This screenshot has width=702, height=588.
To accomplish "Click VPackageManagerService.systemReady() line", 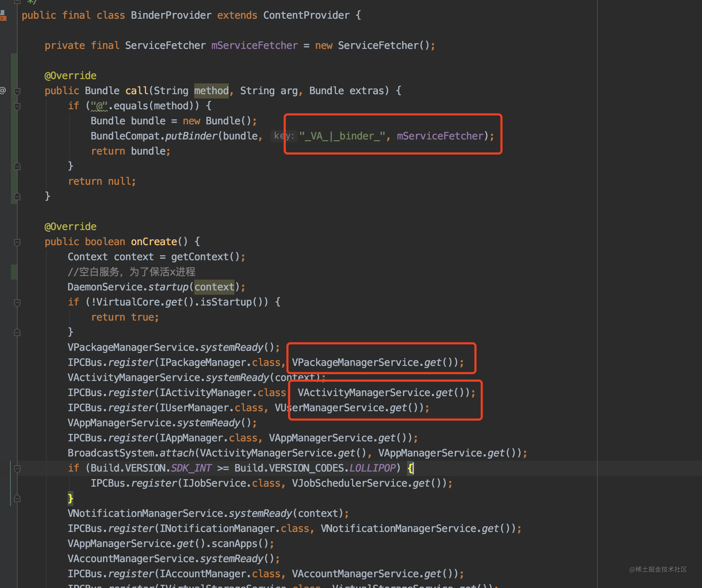I will coord(174,347).
